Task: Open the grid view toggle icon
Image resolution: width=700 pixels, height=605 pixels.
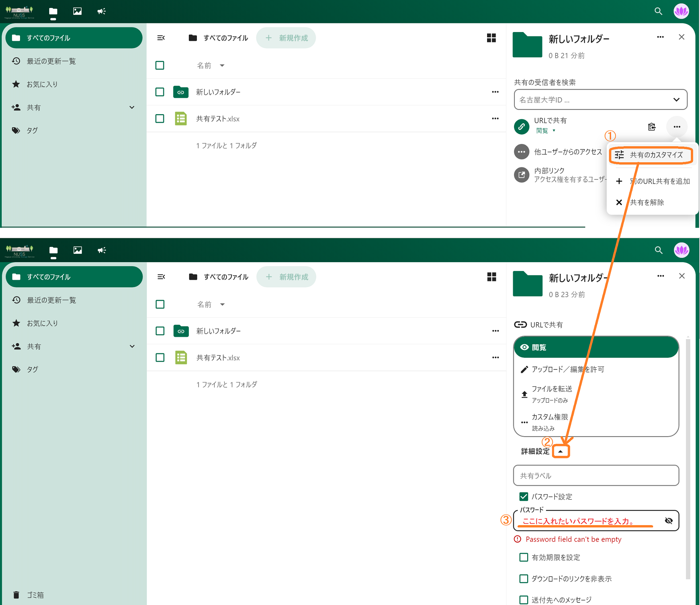Action: [x=491, y=38]
